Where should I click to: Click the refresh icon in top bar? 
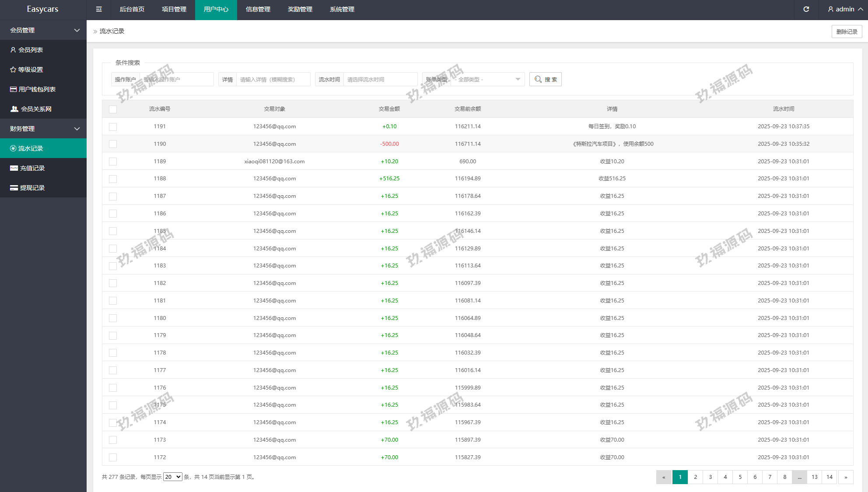pos(806,9)
